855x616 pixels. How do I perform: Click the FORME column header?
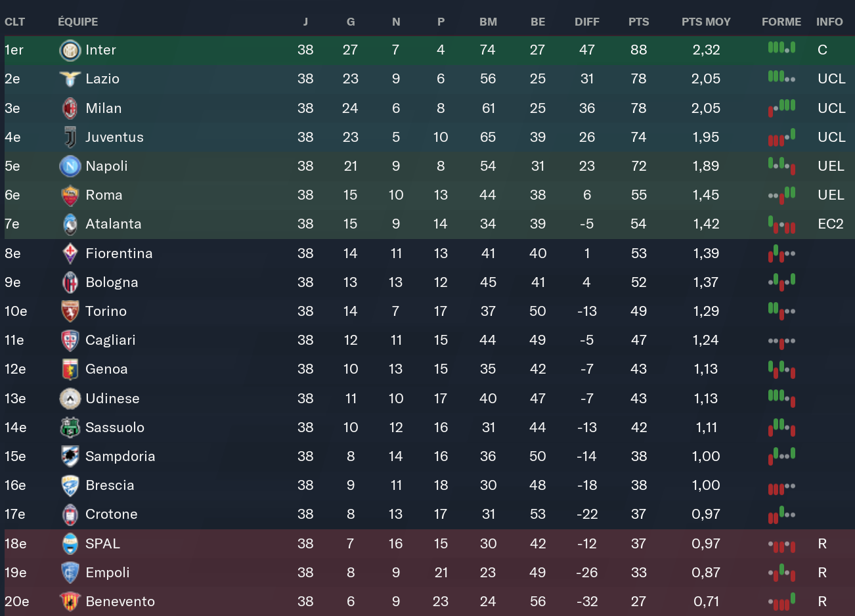(x=781, y=22)
